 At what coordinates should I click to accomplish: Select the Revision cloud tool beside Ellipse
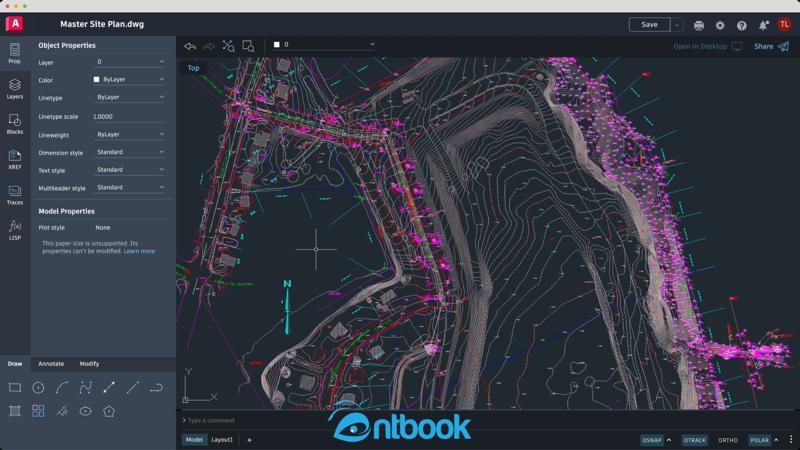[62, 411]
